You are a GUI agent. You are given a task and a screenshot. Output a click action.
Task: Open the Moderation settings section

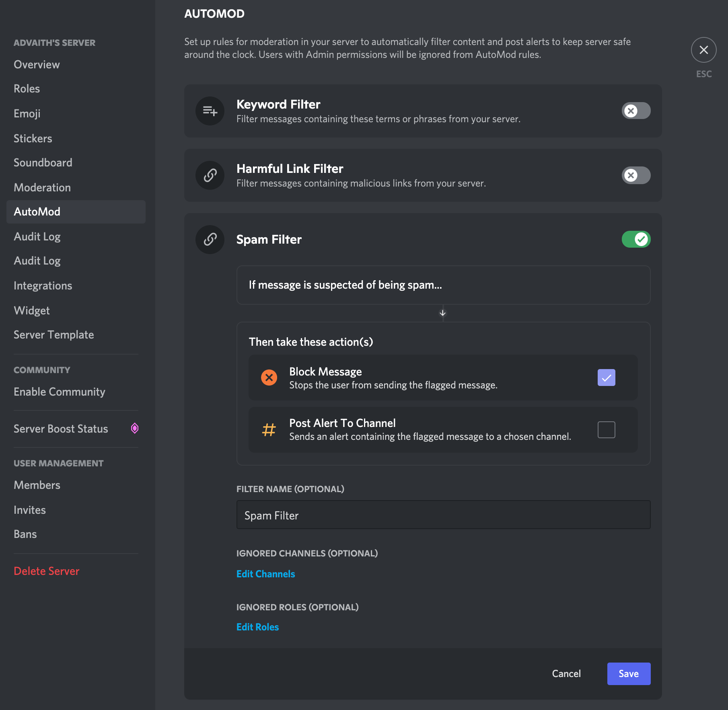point(42,187)
